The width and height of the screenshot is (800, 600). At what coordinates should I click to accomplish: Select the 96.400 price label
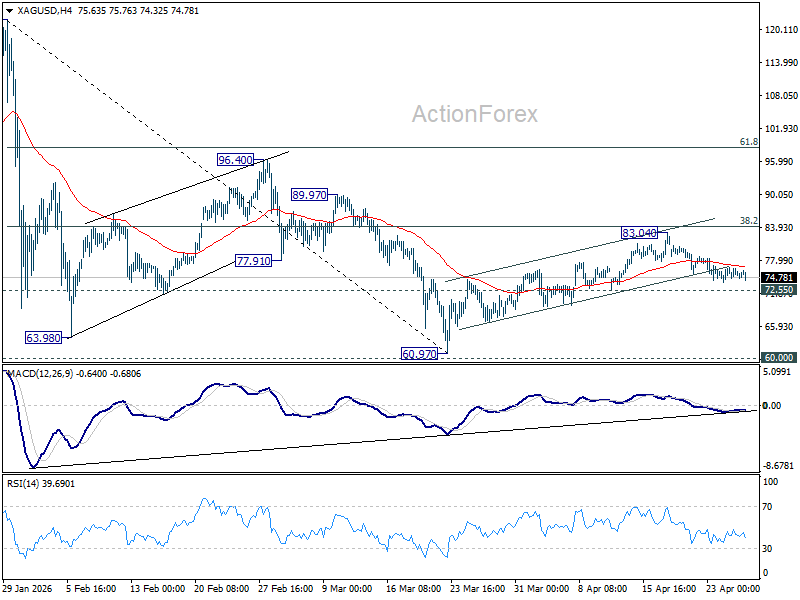tap(235, 160)
